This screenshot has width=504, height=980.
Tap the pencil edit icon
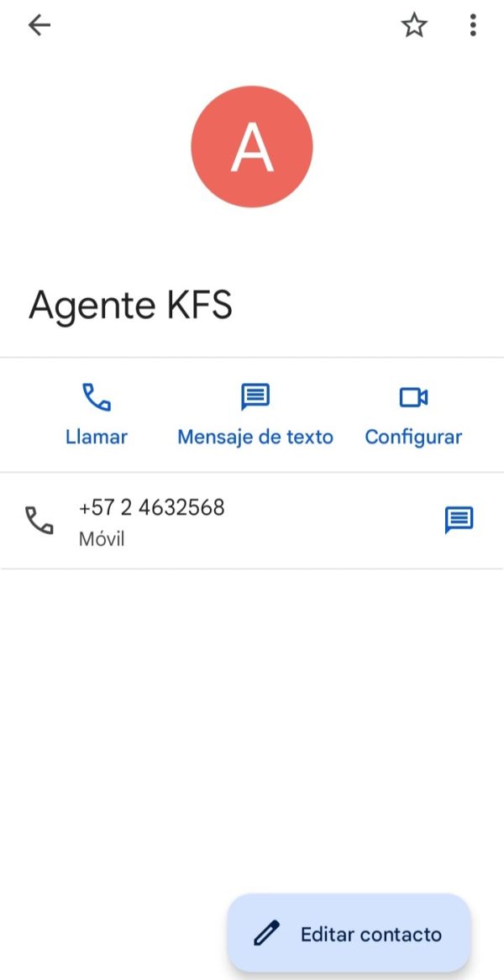click(265, 934)
